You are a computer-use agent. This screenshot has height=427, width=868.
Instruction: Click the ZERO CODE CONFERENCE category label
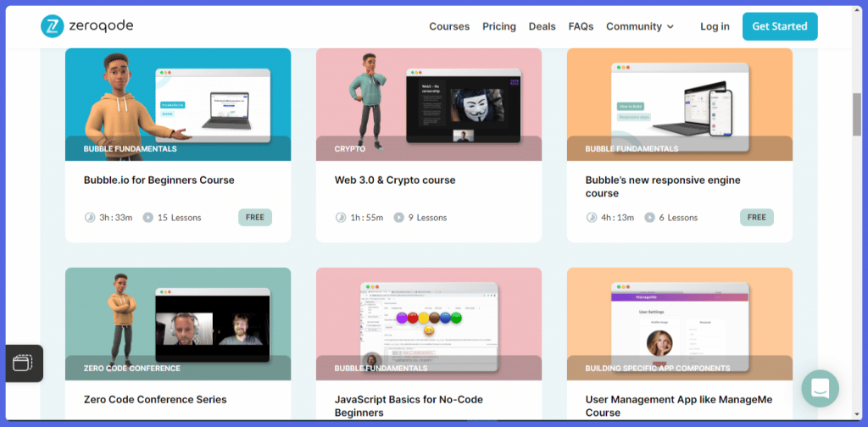[131, 369]
